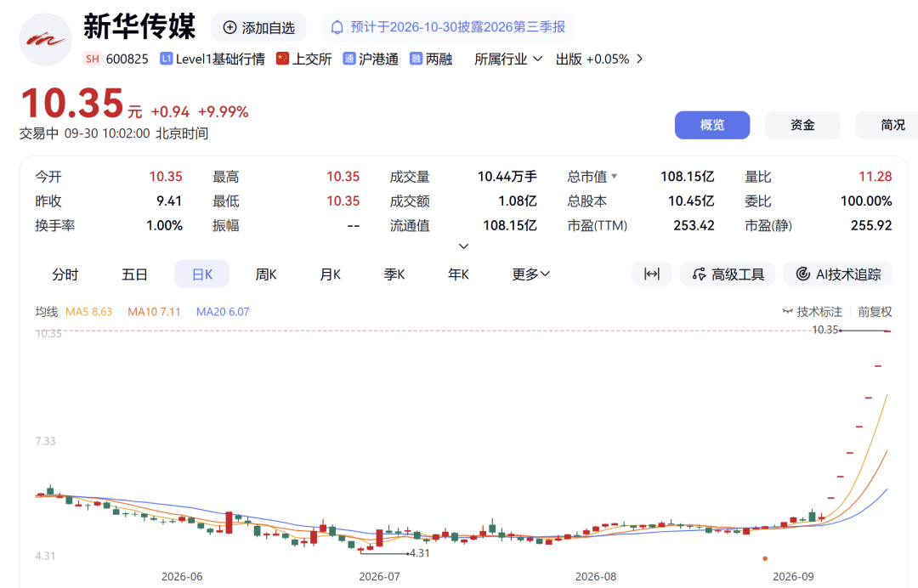Click the 通 沪港通 badge icon
918x588 pixels.
pos(349,59)
